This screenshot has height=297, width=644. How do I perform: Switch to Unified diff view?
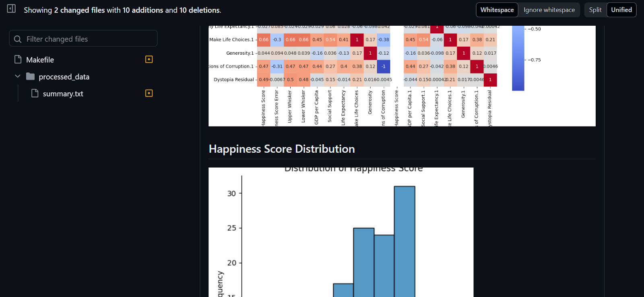click(x=621, y=10)
